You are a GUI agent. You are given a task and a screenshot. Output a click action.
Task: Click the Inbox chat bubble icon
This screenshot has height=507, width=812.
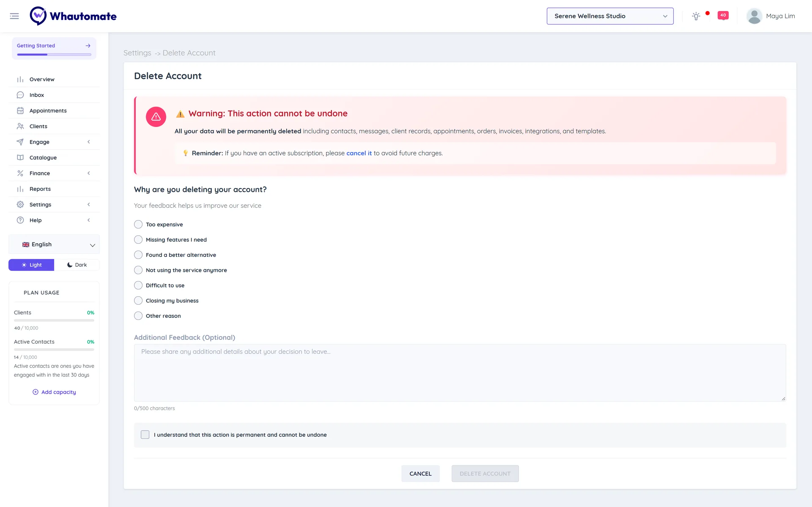coord(20,95)
